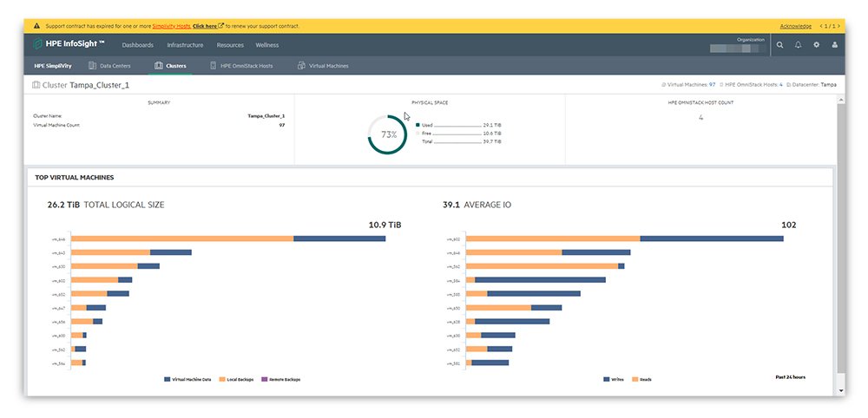
Task: Switch to HPE OmniStack Hosts tab
Action: coord(241,66)
